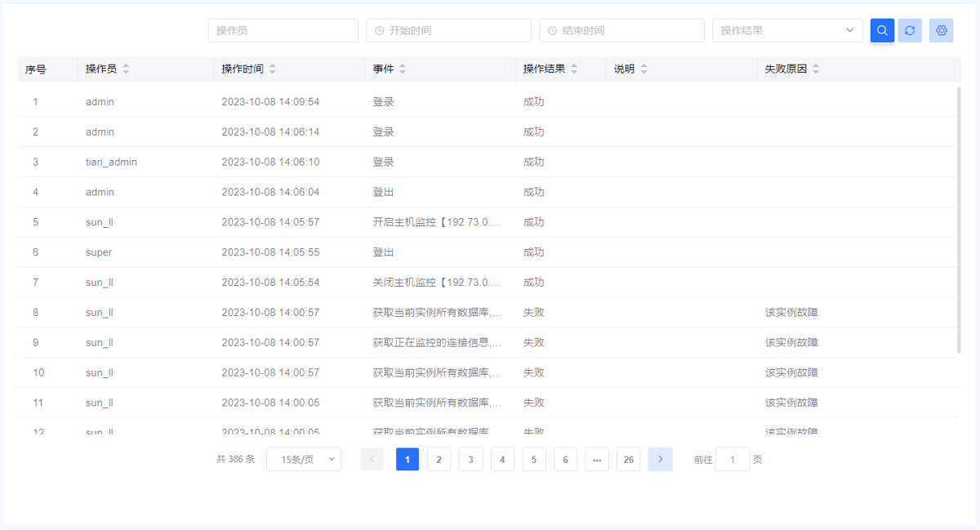Jump to last page 26

point(628,460)
